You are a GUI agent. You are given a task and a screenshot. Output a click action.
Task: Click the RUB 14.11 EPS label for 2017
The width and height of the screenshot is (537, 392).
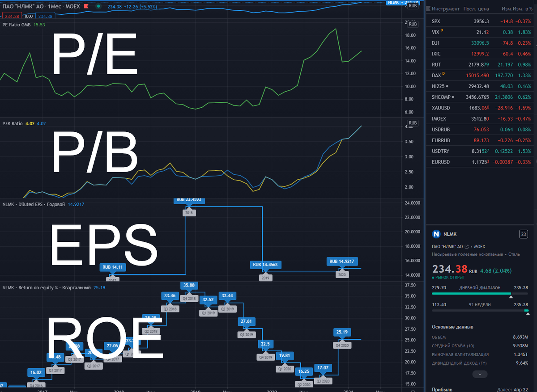tap(112, 267)
